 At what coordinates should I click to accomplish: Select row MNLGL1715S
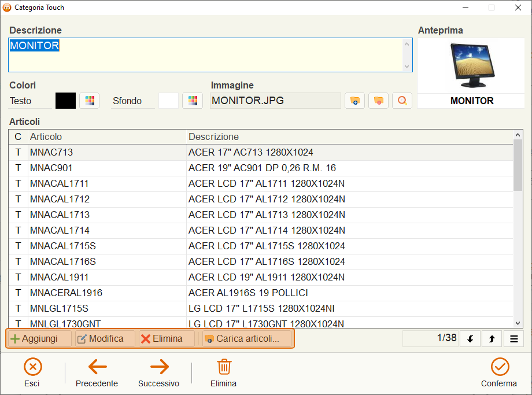tap(261, 308)
